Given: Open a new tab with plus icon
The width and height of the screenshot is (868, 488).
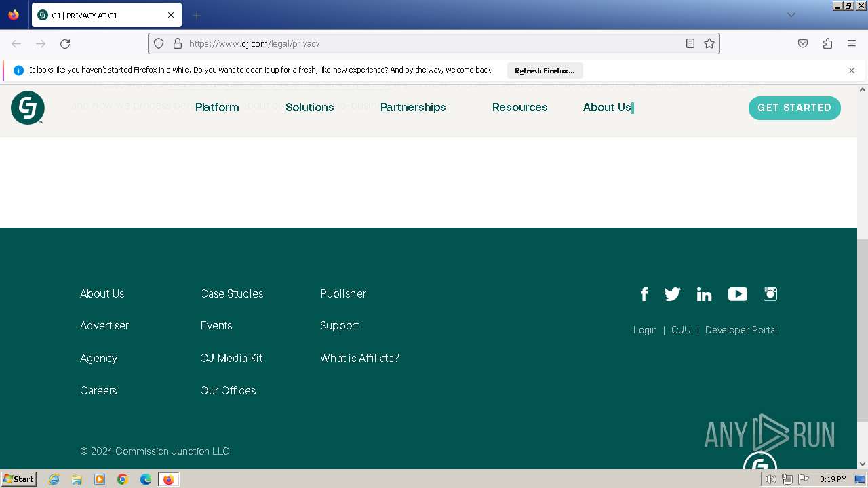Looking at the screenshot, I should click(196, 15).
